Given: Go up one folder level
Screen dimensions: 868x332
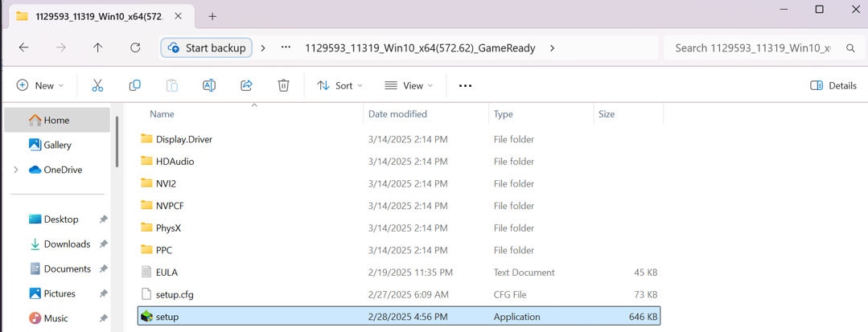Looking at the screenshot, I should pos(98,48).
